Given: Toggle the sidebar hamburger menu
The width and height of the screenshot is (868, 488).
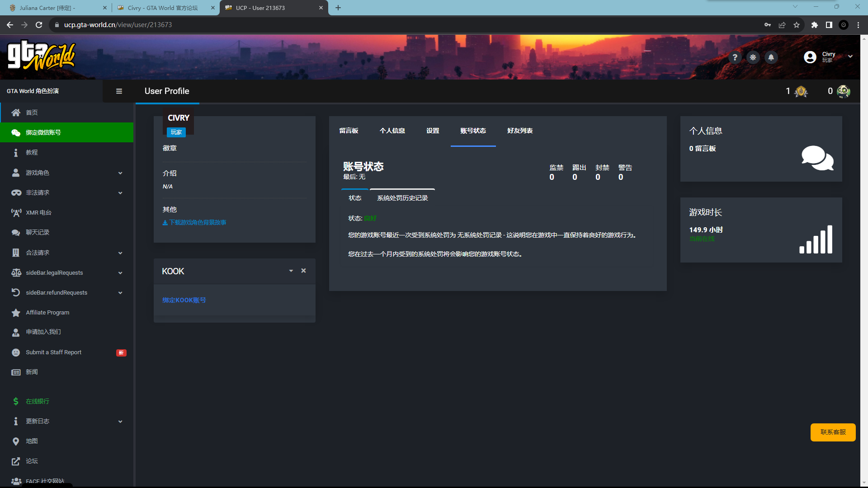Looking at the screenshot, I should coord(119,91).
